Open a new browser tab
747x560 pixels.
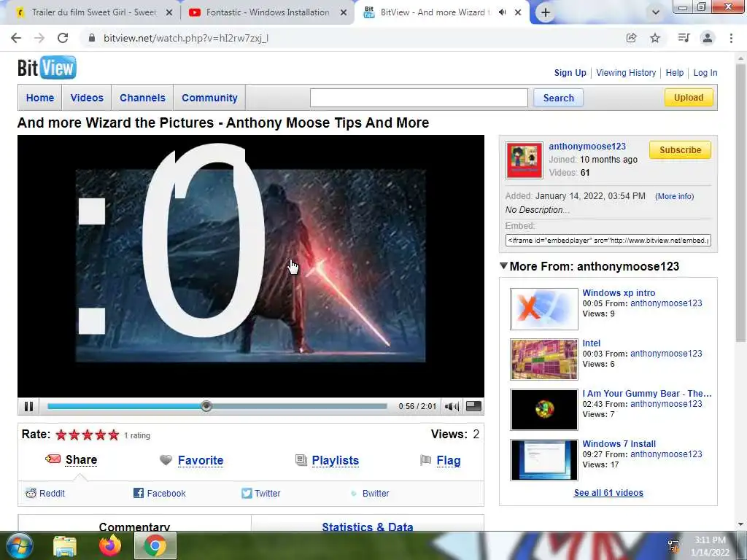click(546, 13)
